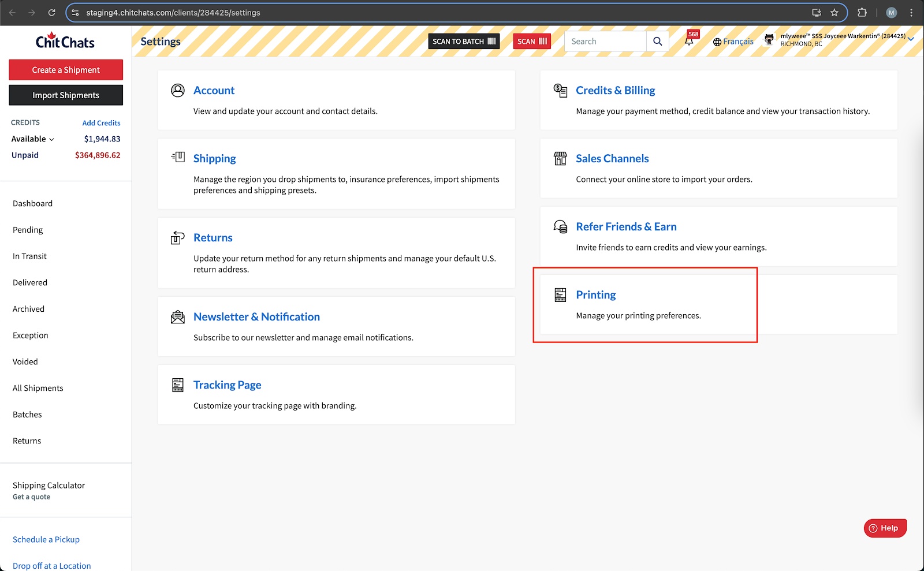Open Returns in the sidebar
This screenshot has height=571, width=924.
click(27, 441)
